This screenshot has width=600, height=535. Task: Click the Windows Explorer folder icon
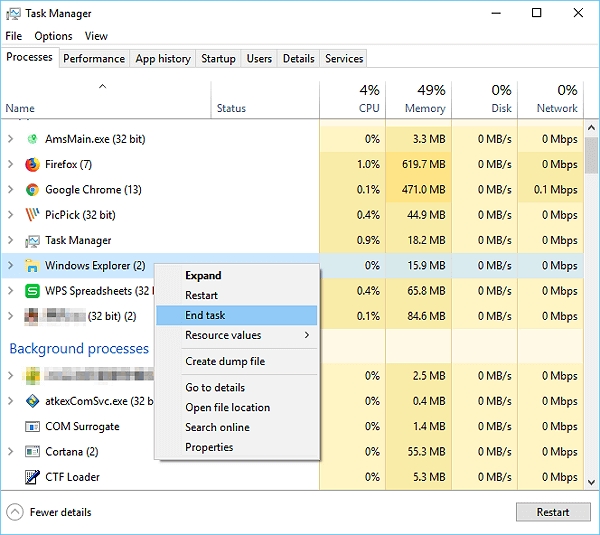[x=32, y=266]
